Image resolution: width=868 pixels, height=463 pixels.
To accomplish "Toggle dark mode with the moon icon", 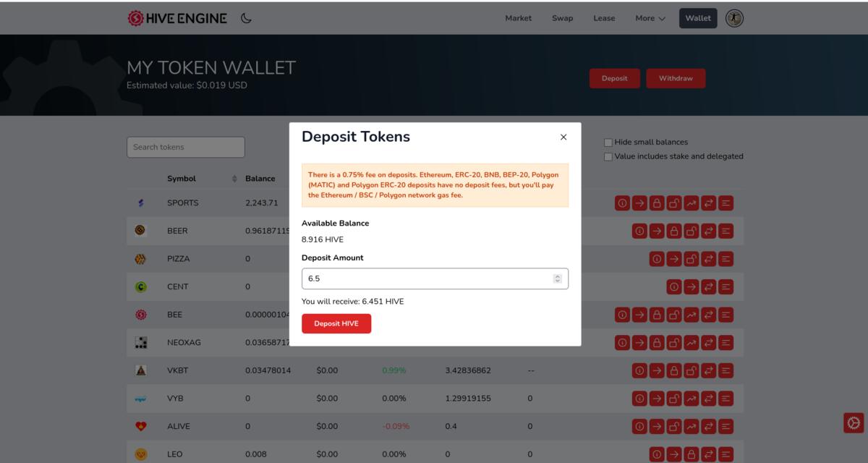I will click(246, 18).
